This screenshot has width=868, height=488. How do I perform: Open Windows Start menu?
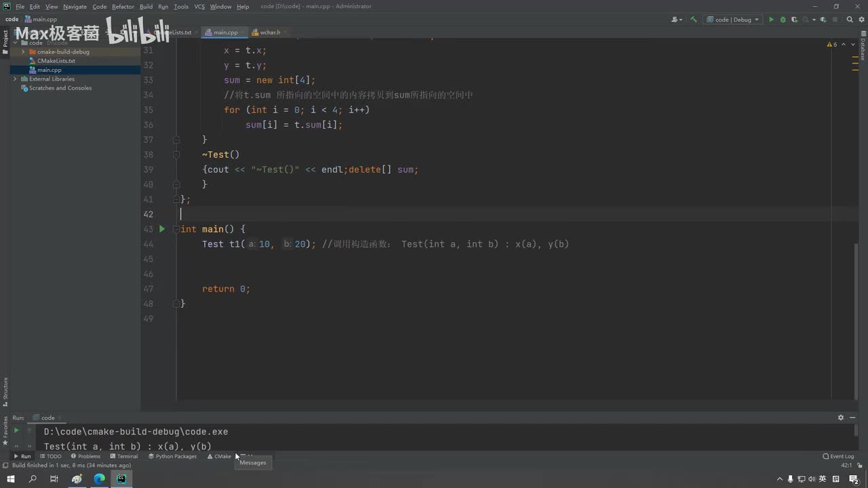click(10, 479)
